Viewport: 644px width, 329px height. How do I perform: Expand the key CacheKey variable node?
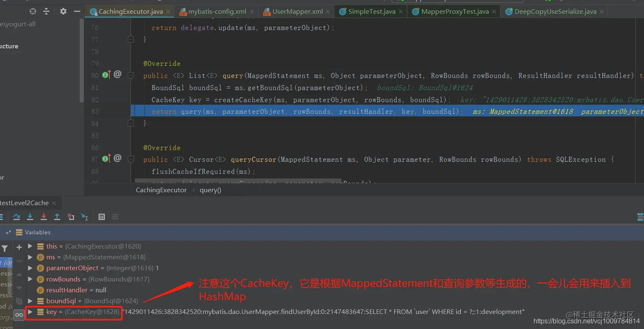tap(30, 312)
